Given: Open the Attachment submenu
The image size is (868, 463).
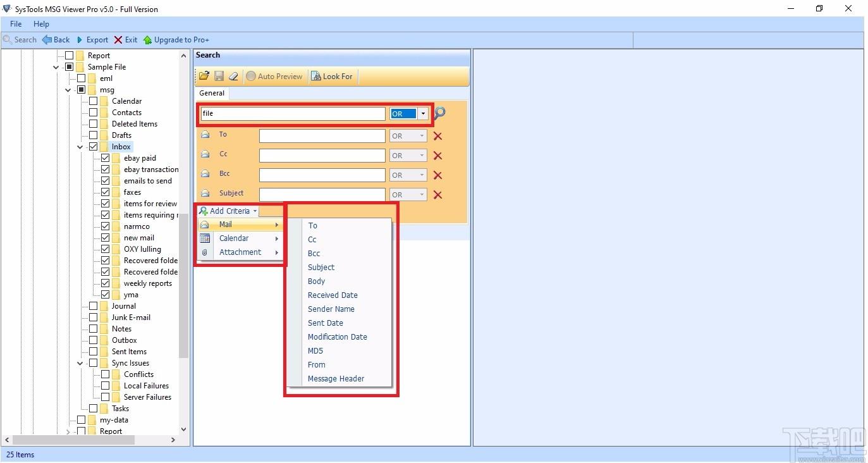Looking at the screenshot, I should (x=240, y=252).
